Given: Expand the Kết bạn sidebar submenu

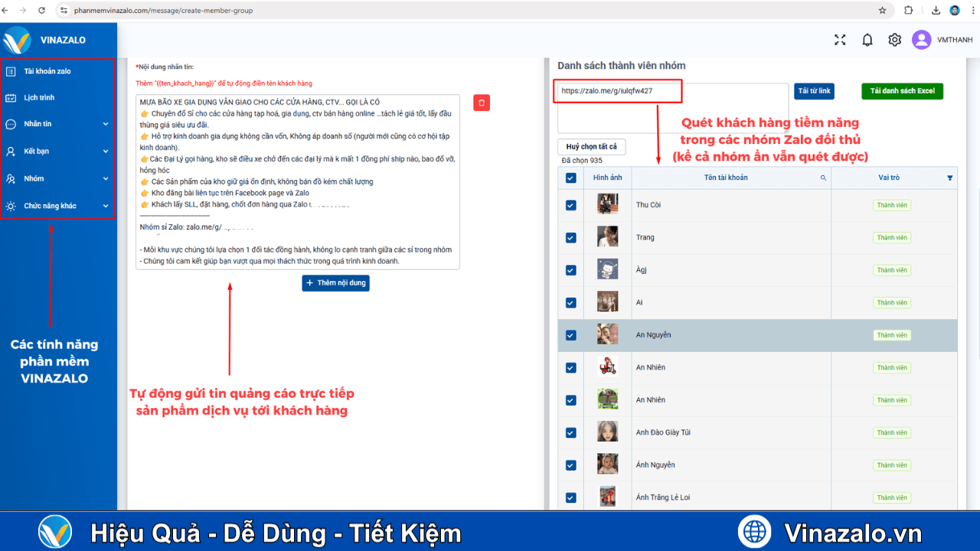Looking at the screenshot, I should (x=57, y=152).
